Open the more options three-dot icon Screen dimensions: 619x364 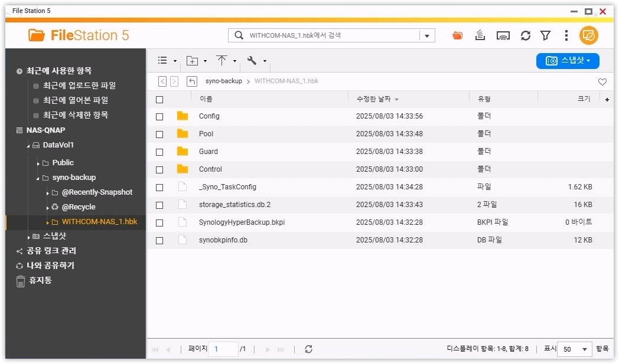click(x=566, y=35)
